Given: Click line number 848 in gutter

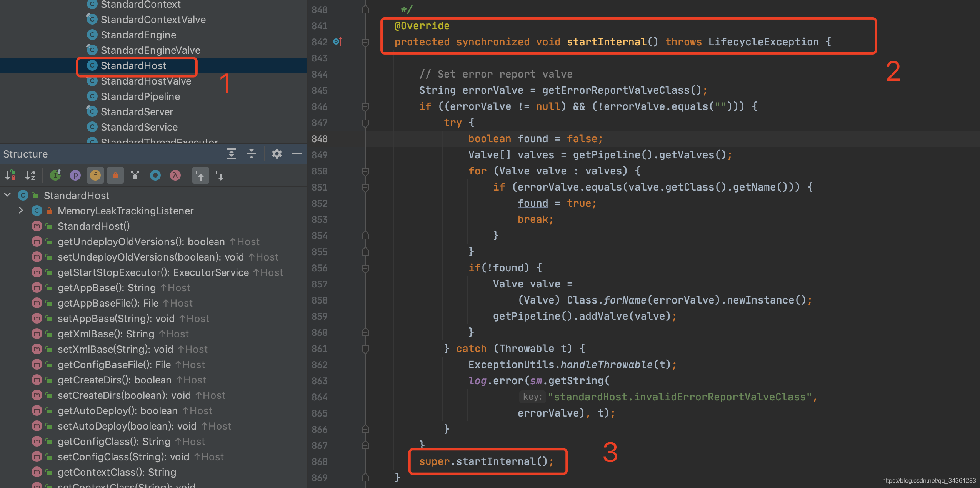Looking at the screenshot, I should click(x=319, y=139).
